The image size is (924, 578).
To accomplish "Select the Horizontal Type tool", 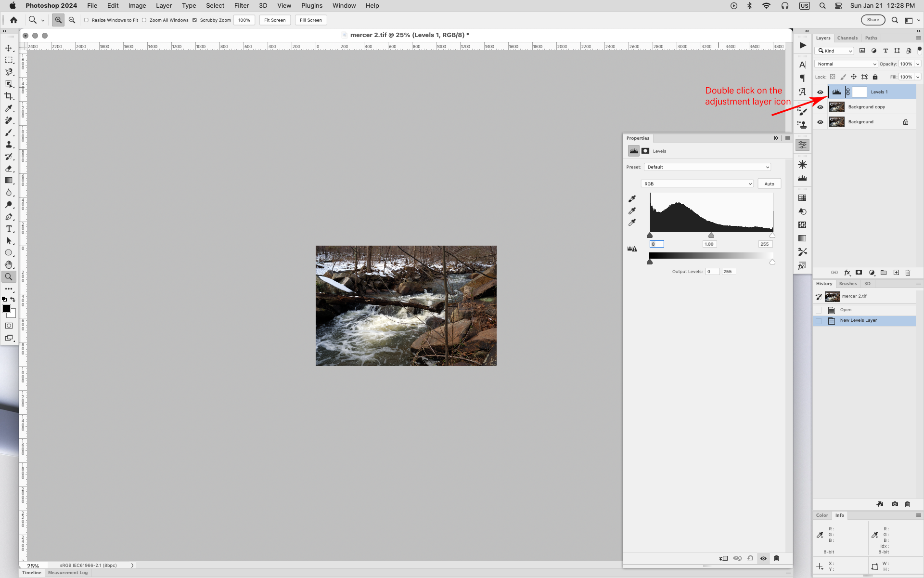I will click(x=9, y=229).
